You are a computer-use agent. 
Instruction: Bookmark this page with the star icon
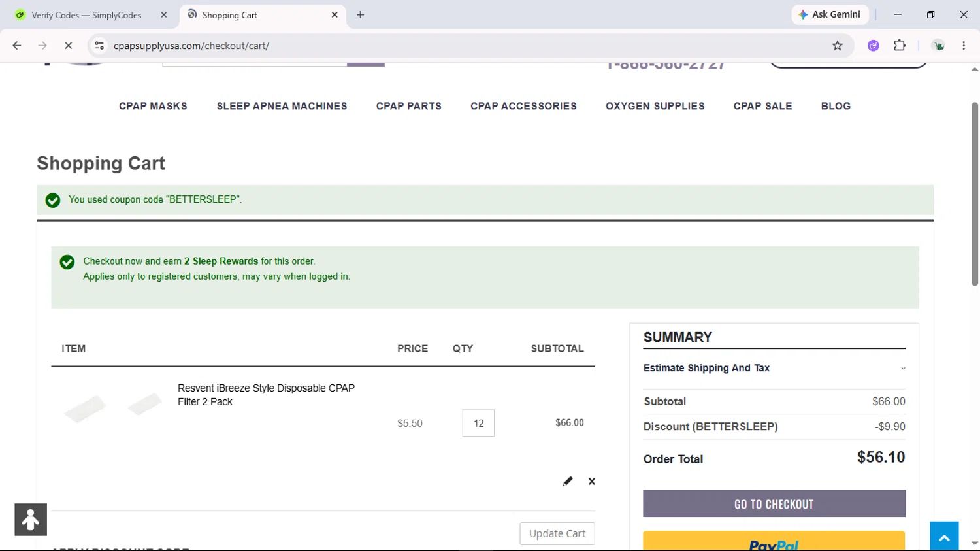coord(838,46)
